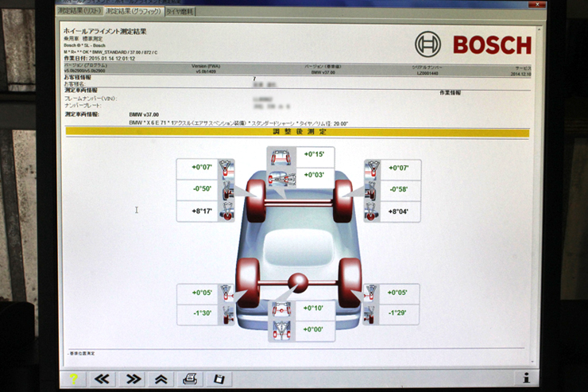Click the ナンバープレート label

tap(83, 106)
